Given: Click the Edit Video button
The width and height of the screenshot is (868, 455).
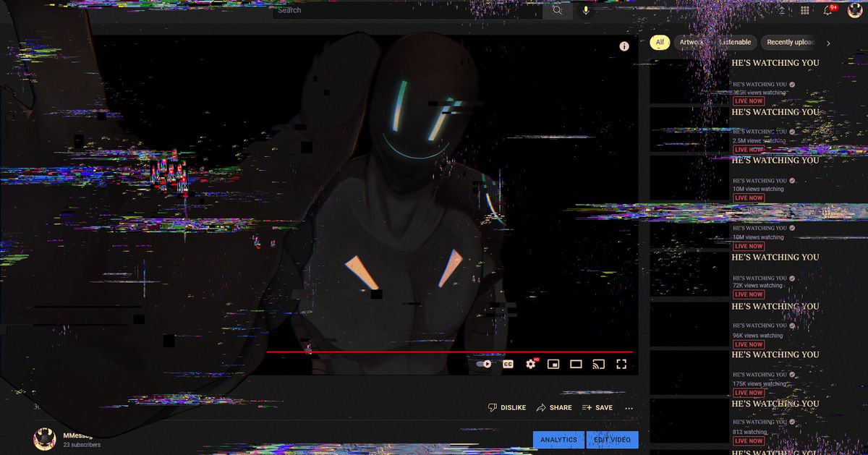Looking at the screenshot, I should click(612, 440).
